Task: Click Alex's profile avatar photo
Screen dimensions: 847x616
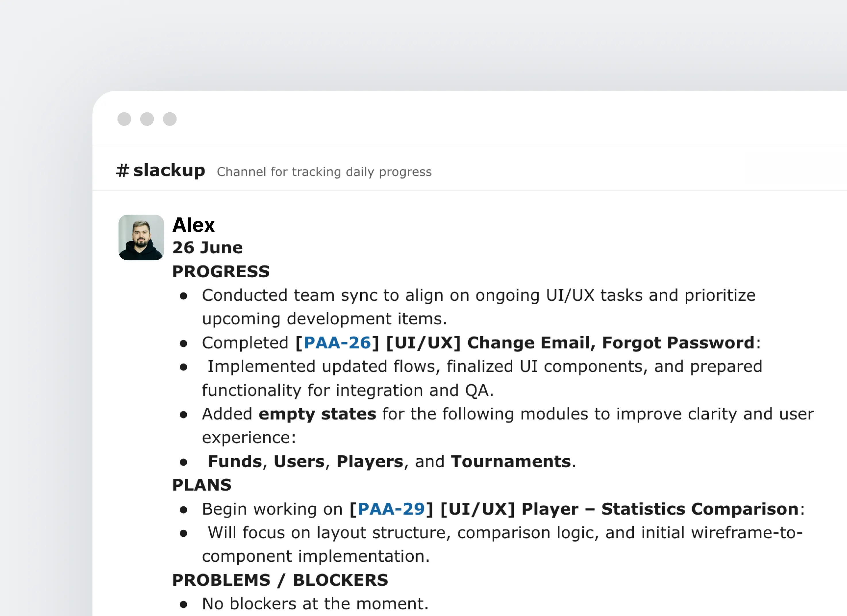Action: tap(141, 237)
